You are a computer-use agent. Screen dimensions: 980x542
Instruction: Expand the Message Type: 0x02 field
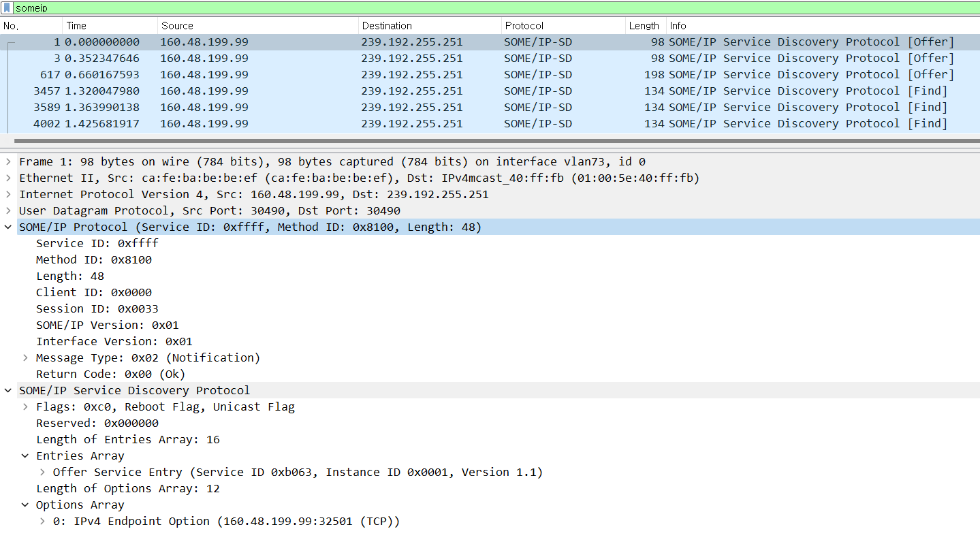[x=25, y=358]
